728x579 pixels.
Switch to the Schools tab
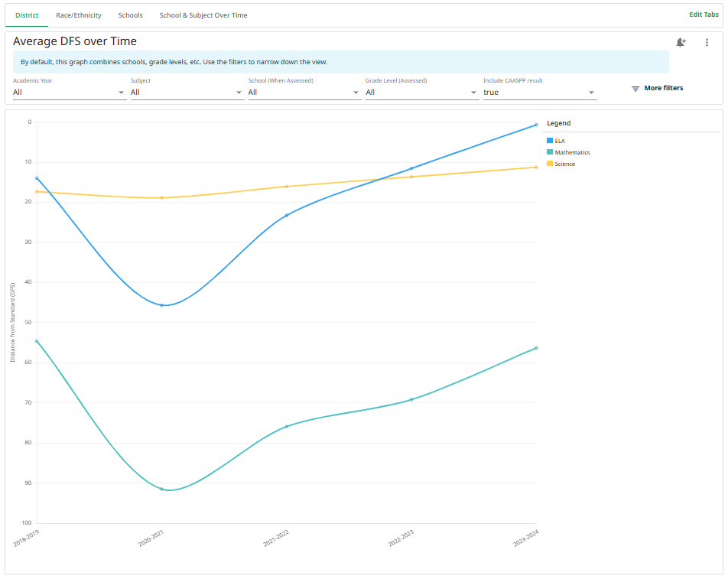131,15
